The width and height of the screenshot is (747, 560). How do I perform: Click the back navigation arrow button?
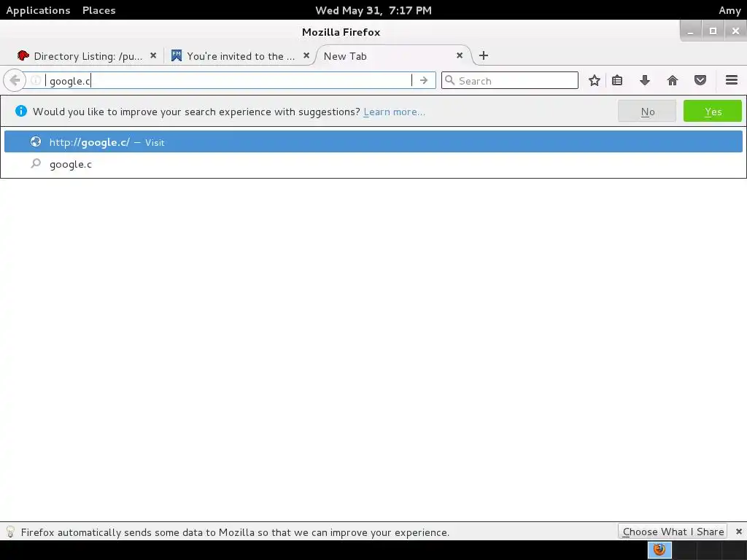[x=15, y=80]
